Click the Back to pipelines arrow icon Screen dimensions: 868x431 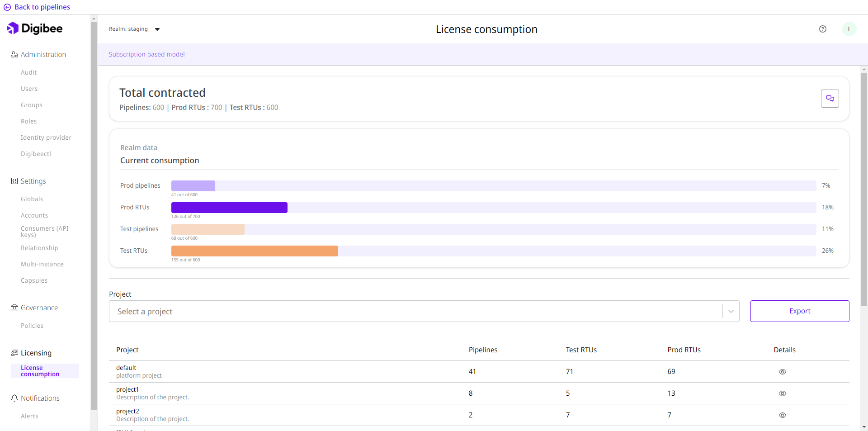tap(7, 7)
